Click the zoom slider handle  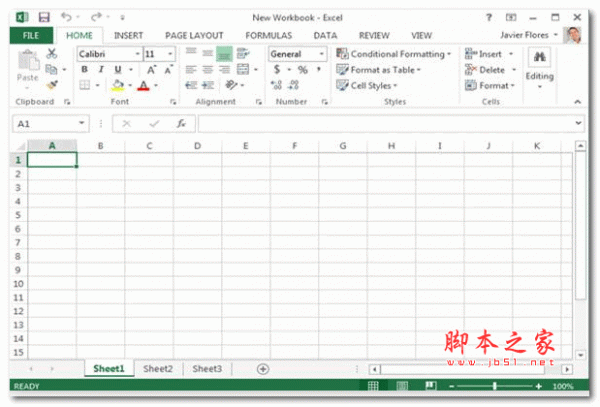pyautogui.click(x=494, y=386)
